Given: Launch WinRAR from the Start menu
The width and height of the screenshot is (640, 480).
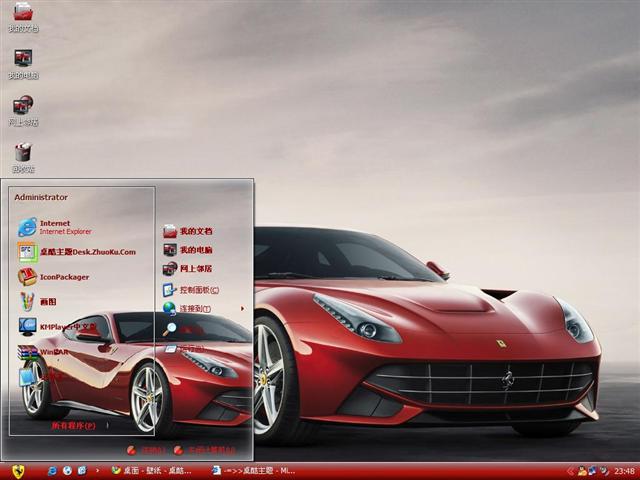Looking at the screenshot, I should (43, 352).
